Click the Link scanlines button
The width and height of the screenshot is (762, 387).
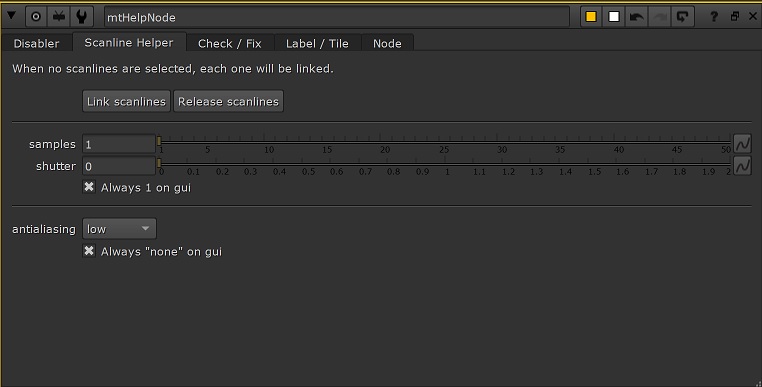click(126, 101)
